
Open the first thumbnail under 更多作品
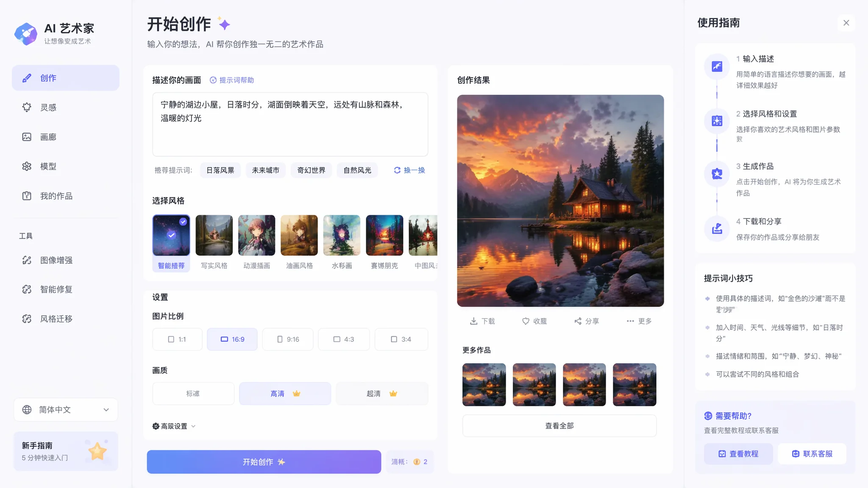(484, 385)
